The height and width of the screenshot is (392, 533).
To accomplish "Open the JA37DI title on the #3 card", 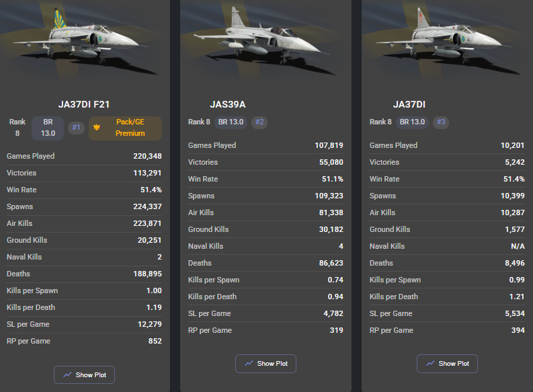I will point(409,104).
